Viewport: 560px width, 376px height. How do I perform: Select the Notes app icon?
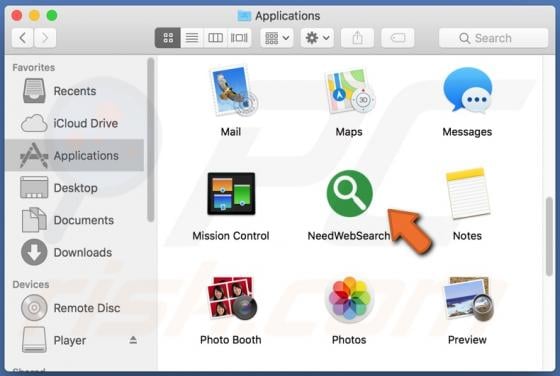tap(468, 193)
